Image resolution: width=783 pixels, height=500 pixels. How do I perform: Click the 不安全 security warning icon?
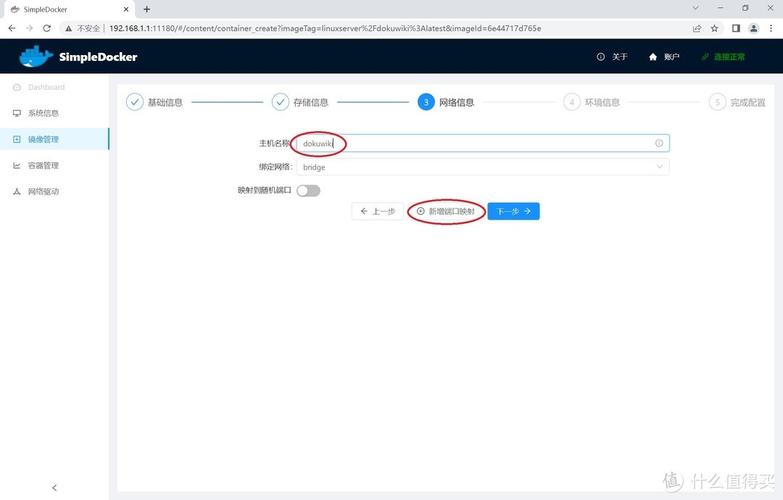[x=68, y=28]
